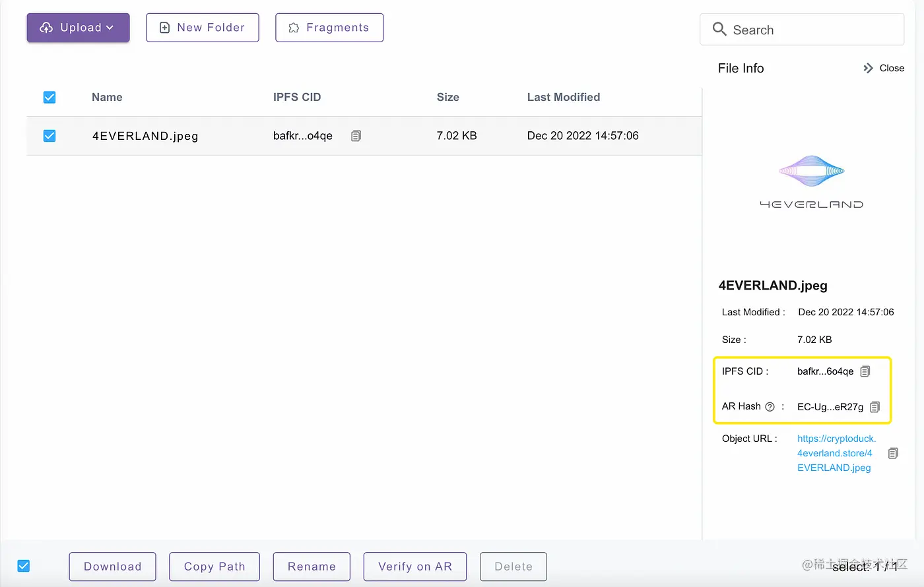924x587 pixels.
Task: Open the Upload dropdown menu
Action: [78, 28]
